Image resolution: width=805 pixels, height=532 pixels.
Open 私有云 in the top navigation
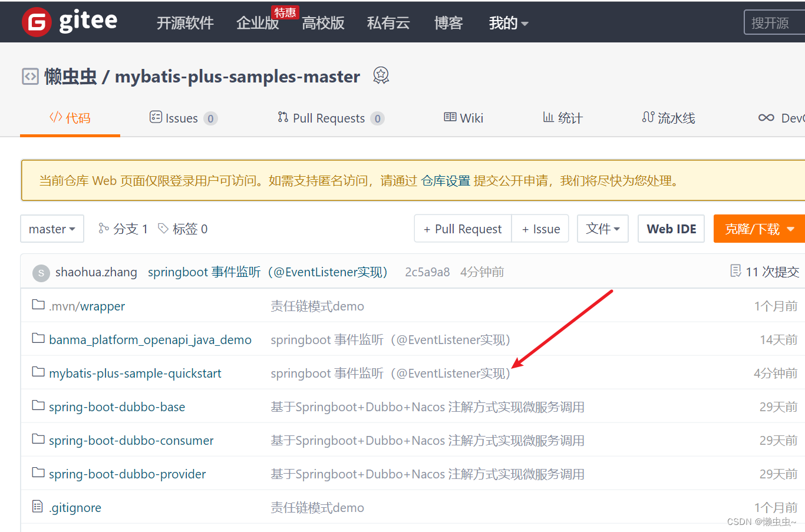tap(388, 23)
